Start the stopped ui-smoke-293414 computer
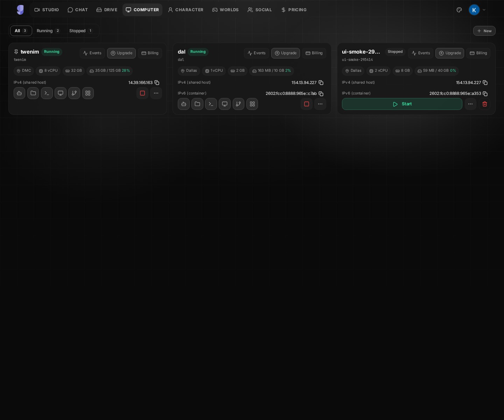504x420 pixels. point(402,104)
